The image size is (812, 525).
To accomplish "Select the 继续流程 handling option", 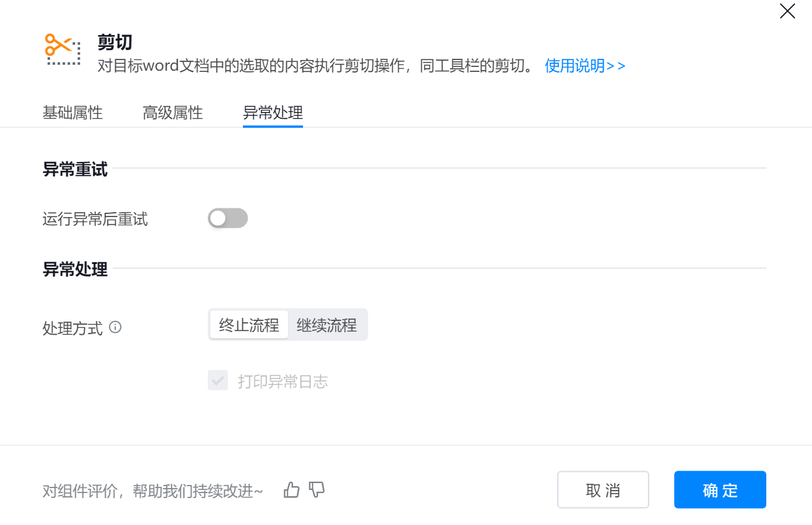I will click(327, 325).
